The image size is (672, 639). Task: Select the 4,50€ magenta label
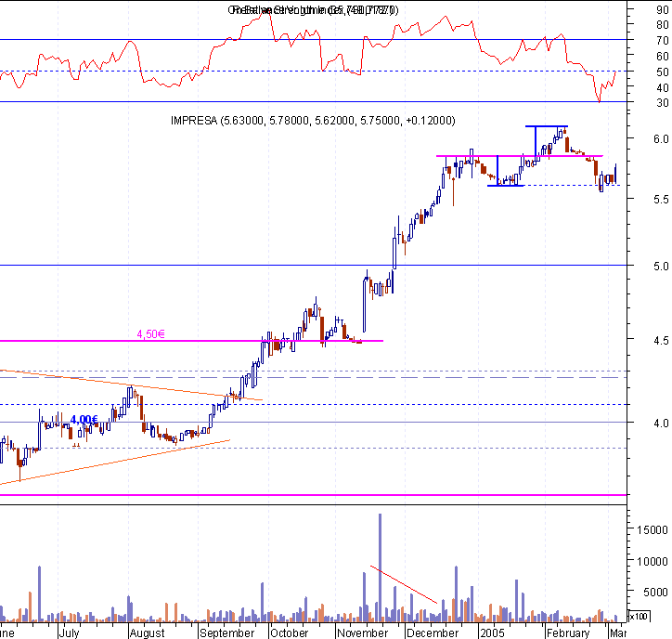point(150,333)
